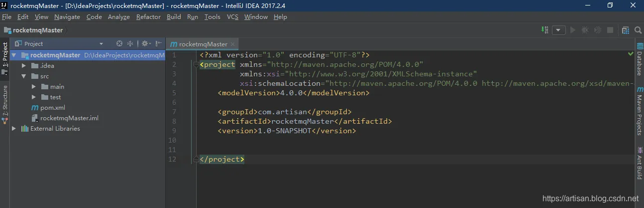Open the Refactor menu
Screen dimensions: 644x208
(148, 17)
